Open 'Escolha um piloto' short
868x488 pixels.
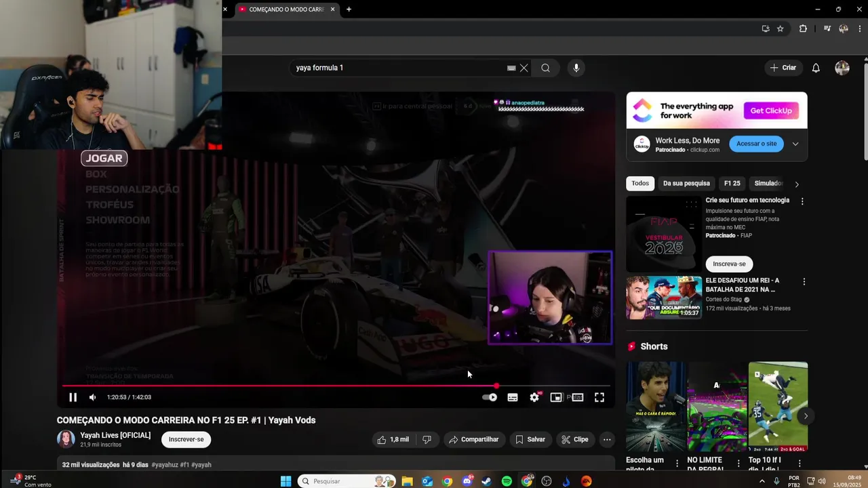[656, 407]
